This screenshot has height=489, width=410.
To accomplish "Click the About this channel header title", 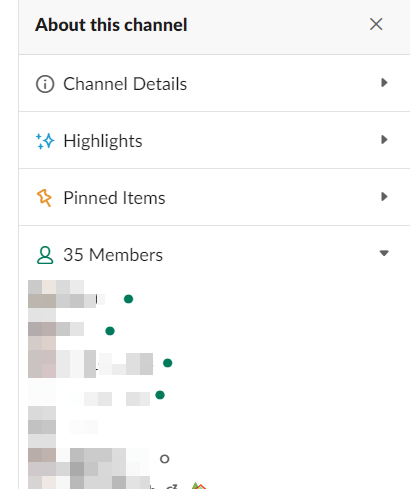I will 111,25.
